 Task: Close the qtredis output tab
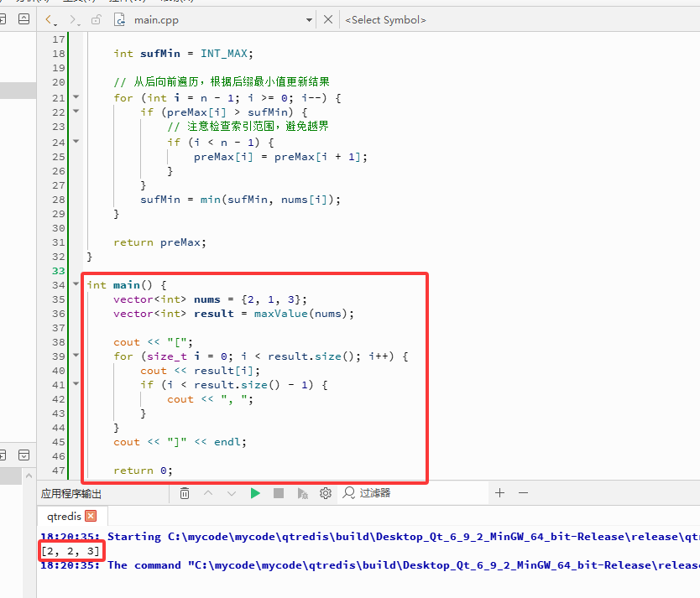pyautogui.click(x=91, y=516)
